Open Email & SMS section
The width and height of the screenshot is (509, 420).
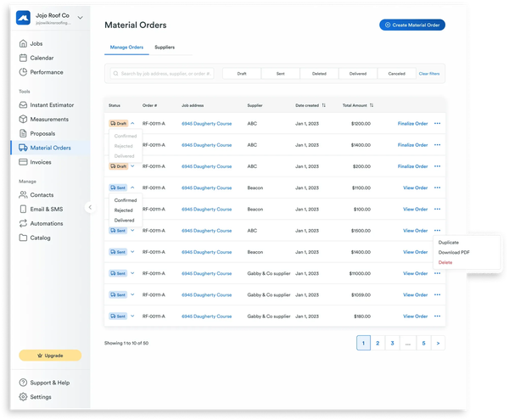pos(48,209)
